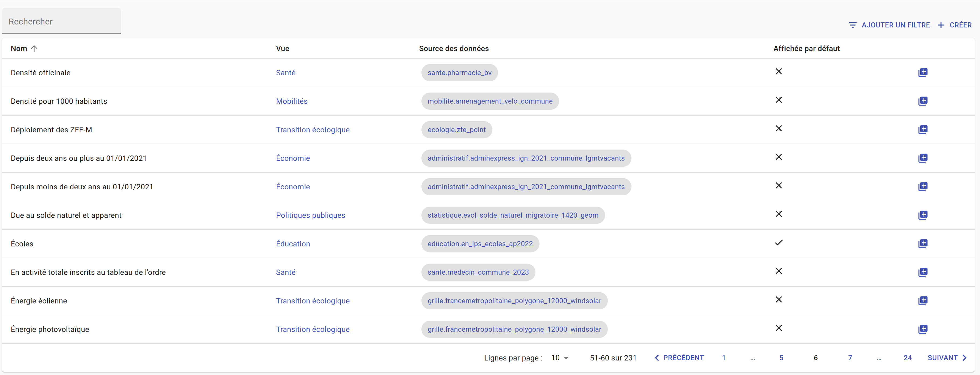The height and width of the screenshot is (375, 980).
Task: Open Santé link in En activité totale row
Action: click(286, 273)
